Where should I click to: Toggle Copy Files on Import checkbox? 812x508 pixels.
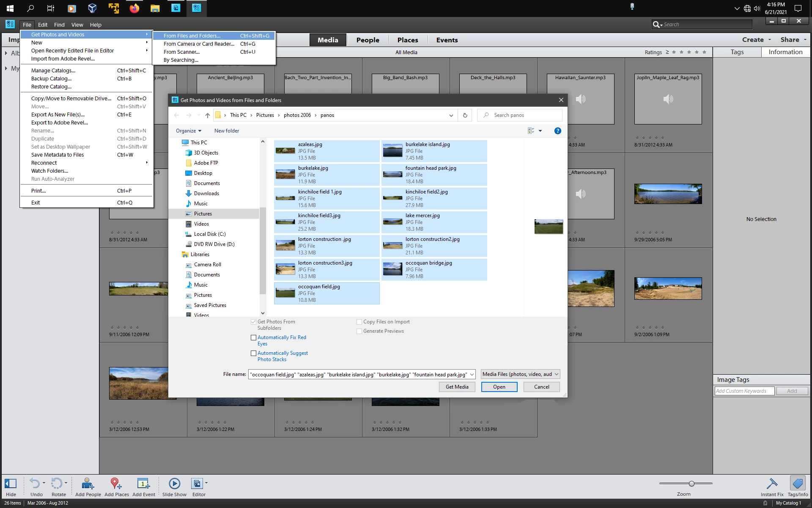359,322
